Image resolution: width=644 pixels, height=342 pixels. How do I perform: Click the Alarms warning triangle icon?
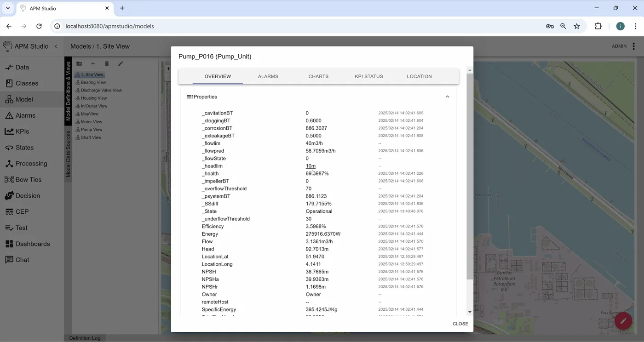[x=9, y=115]
